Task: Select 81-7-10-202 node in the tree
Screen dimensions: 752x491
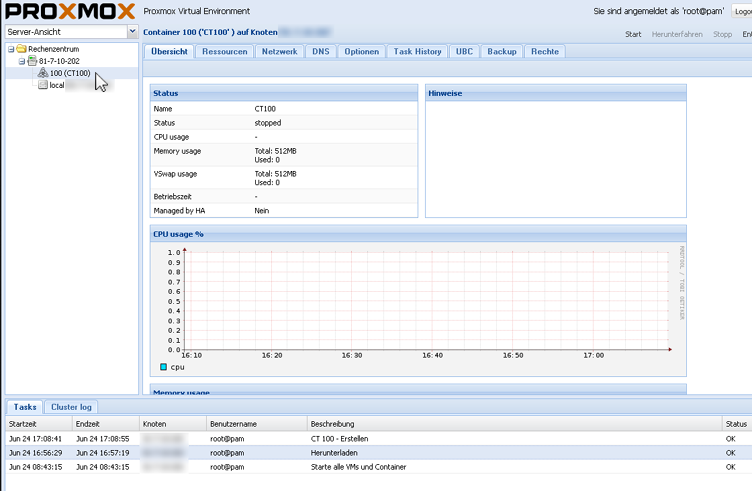Action: (x=59, y=61)
